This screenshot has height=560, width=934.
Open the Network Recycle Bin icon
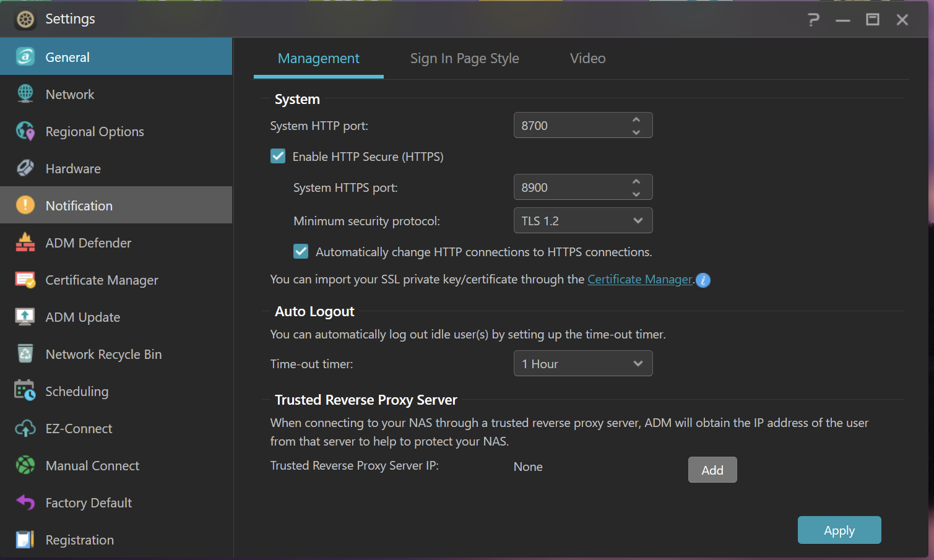25,354
